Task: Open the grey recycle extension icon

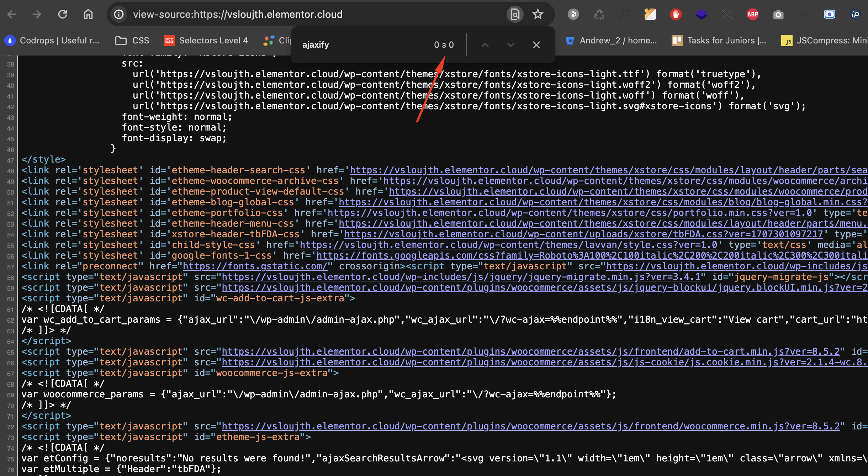Action: point(599,14)
